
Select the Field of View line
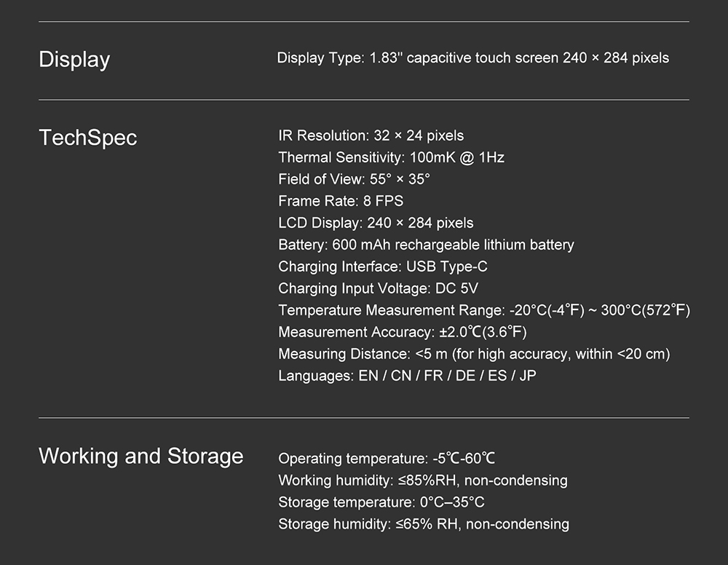[x=355, y=179]
